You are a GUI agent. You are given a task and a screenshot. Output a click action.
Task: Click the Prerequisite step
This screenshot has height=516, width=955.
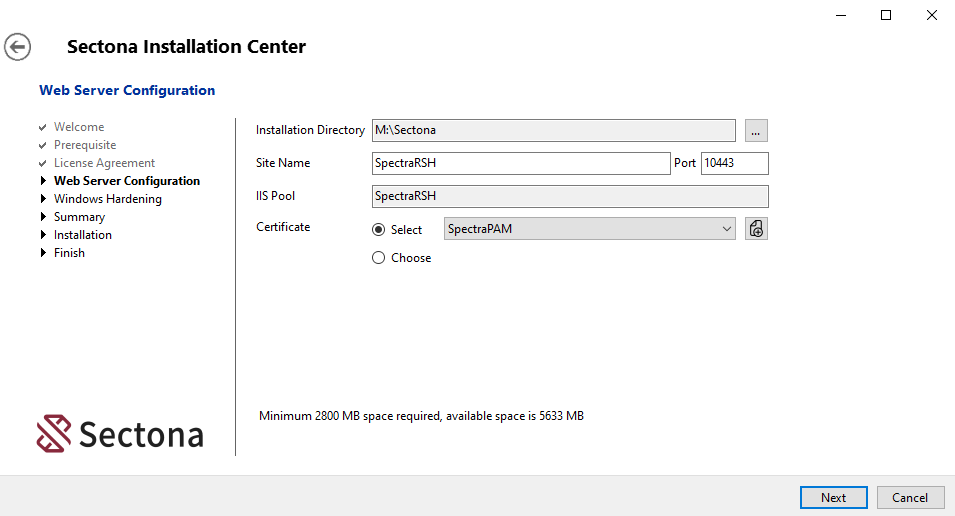click(85, 145)
